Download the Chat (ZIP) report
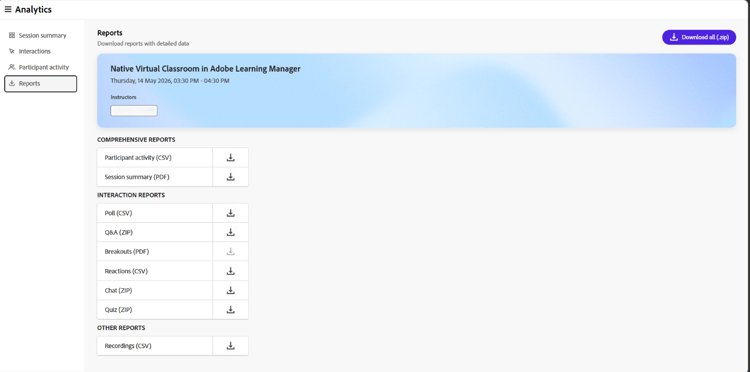750x372 pixels. (x=231, y=290)
